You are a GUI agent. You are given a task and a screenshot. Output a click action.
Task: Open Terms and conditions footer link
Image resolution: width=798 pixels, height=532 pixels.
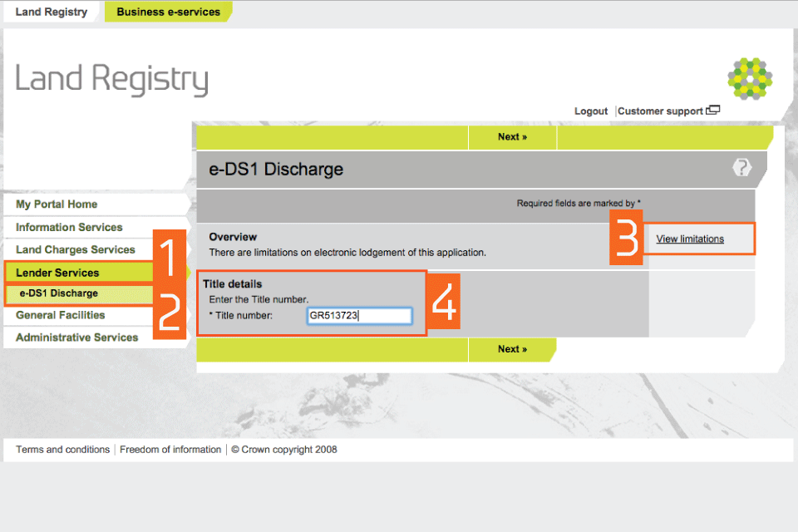coord(63,450)
